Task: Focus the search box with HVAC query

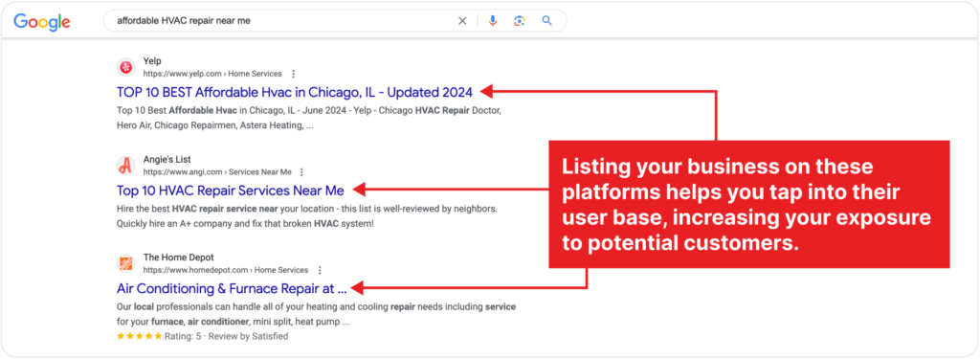Action: 335,21
